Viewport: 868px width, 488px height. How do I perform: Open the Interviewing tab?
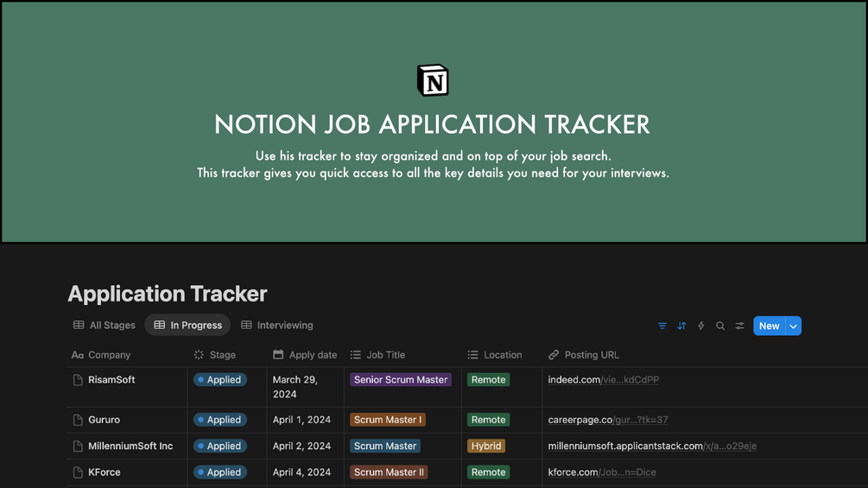[x=276, y=326]
